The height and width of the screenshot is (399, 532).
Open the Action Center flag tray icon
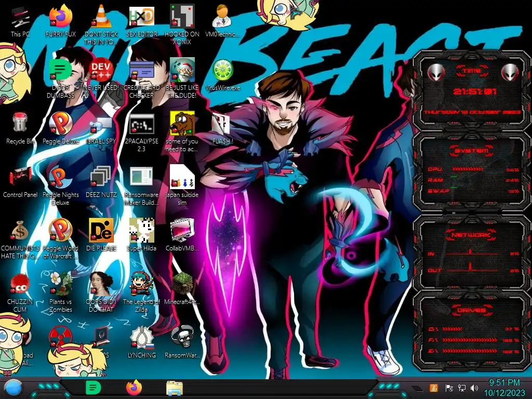(x=449, y=388)
